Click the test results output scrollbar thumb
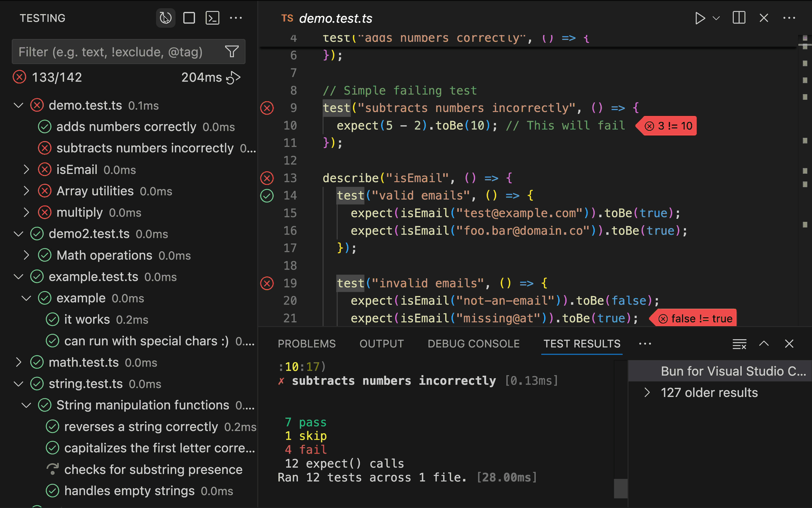Viewport: 812px width, 508px height. click(x=620, y=488)
